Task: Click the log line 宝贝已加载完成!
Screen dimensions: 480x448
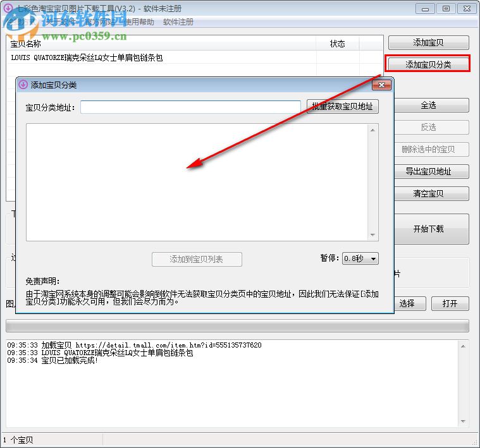Action: (x=52, y=361)
